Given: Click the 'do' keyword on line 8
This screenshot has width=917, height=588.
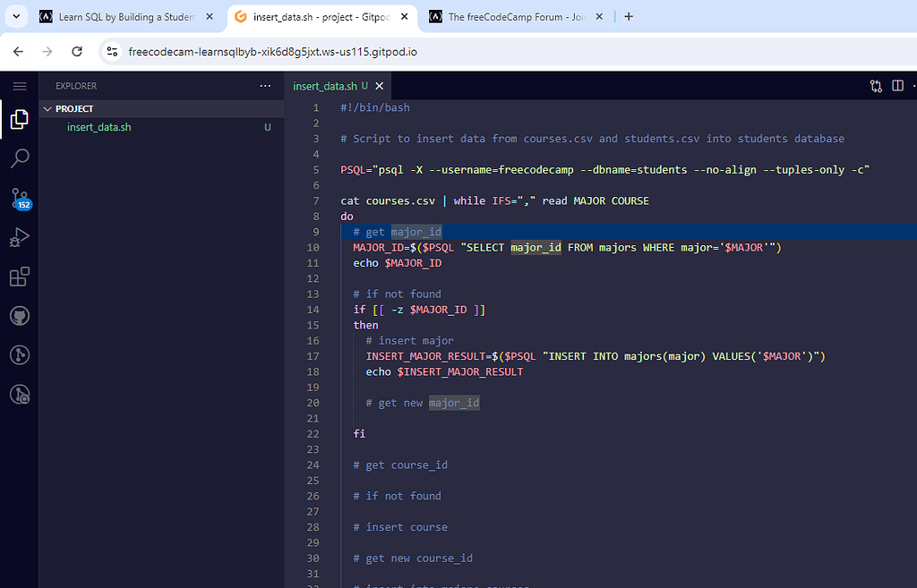Looking at the screenshot, I should pyautogui.click(x=347, y=217).
